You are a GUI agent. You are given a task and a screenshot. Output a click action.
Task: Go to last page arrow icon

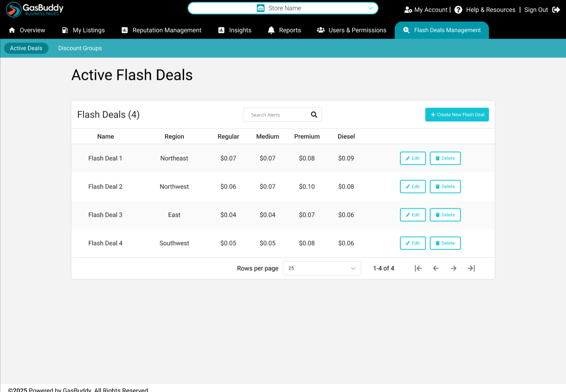click(x=471, y=268)
